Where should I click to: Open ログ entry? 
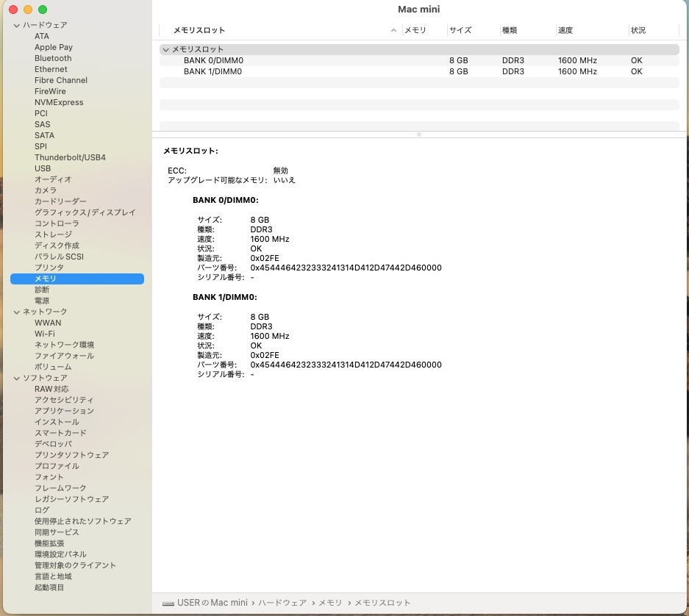(42, 510)
